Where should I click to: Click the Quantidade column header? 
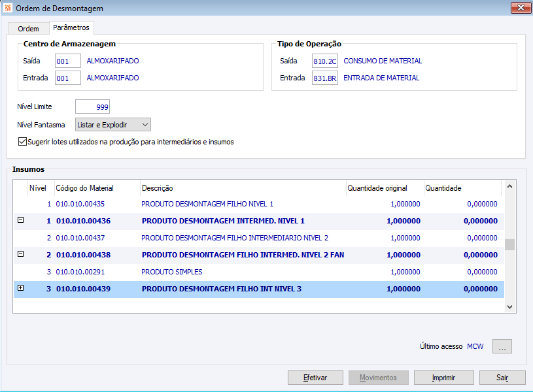click(462, 188)
